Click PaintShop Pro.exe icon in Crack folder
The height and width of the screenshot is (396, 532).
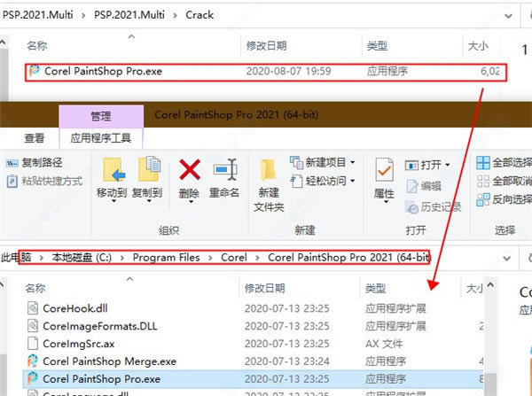(34, 71)
